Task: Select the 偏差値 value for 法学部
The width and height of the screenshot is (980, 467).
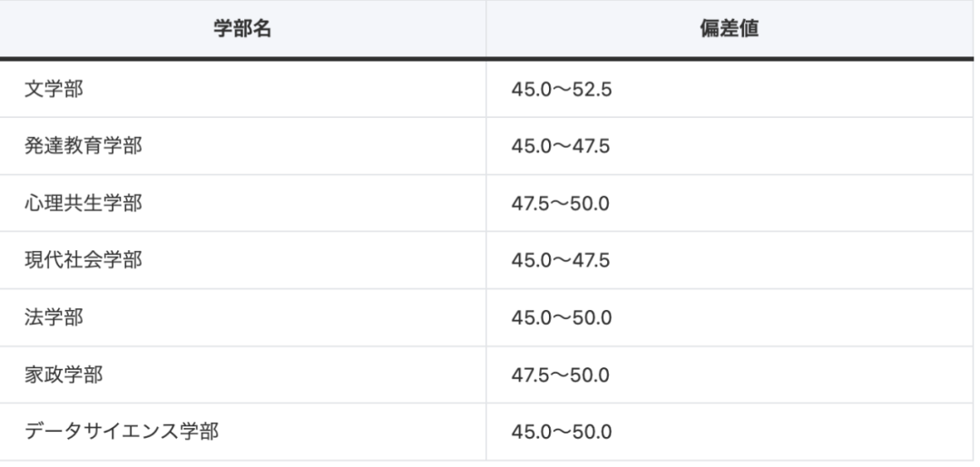Action: [562, 317]
